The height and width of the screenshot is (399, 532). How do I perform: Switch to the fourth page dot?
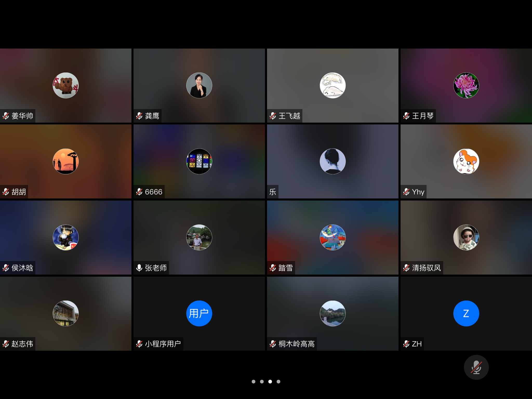pos(278,382)
